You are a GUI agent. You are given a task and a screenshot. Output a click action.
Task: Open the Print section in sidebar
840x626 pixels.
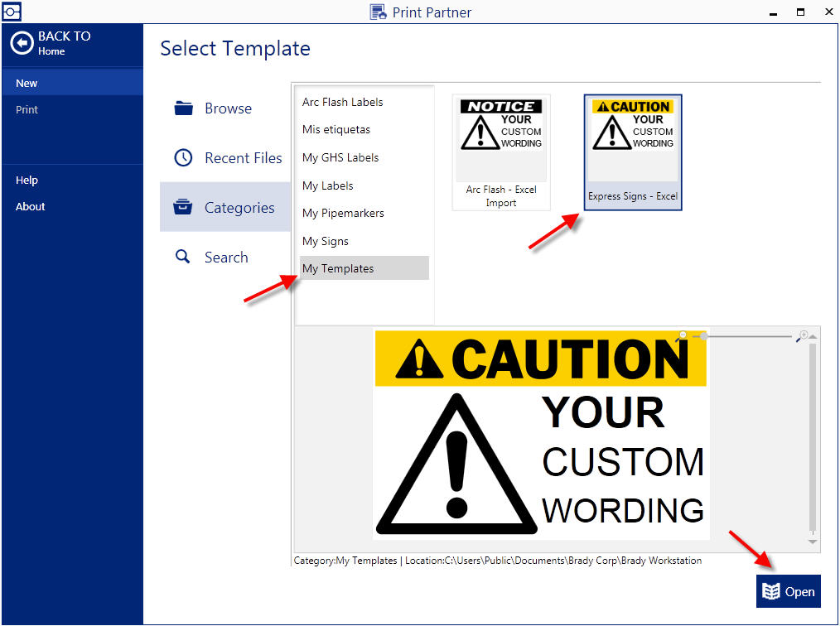pyautogui.click(x=27, y=109)
